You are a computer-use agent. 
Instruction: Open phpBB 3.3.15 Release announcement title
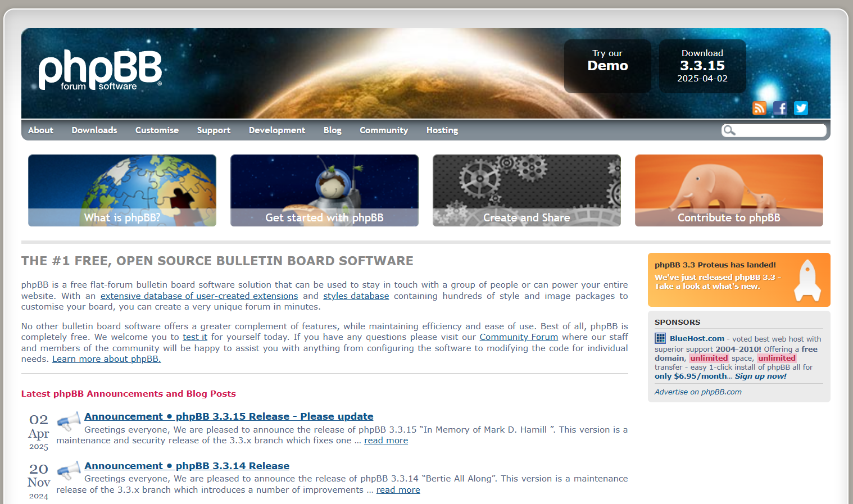pyautogui.click(x=229, y=416)
